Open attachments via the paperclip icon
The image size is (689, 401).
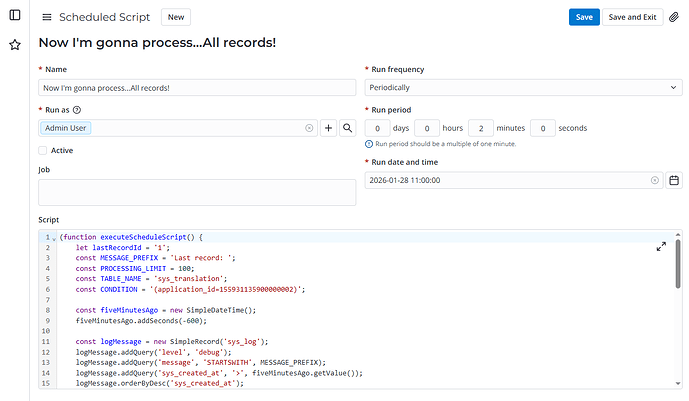click(674, 17)
